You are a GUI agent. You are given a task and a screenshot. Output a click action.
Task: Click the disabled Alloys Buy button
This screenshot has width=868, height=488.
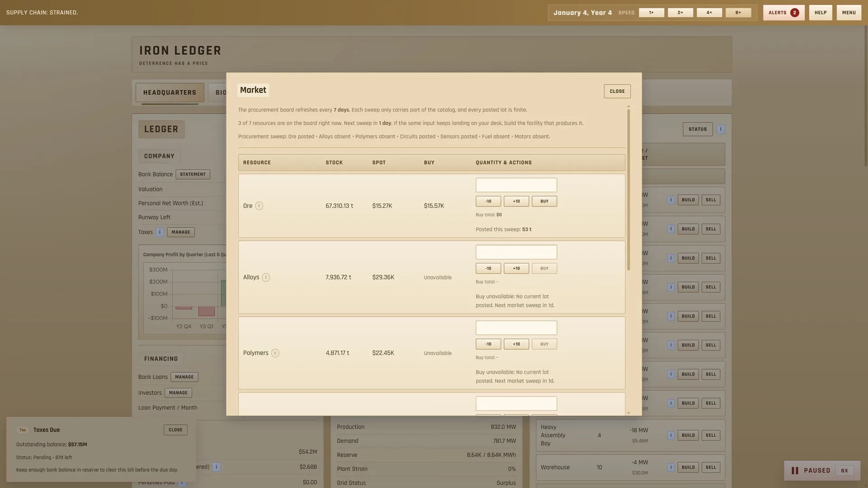[544, 268]
